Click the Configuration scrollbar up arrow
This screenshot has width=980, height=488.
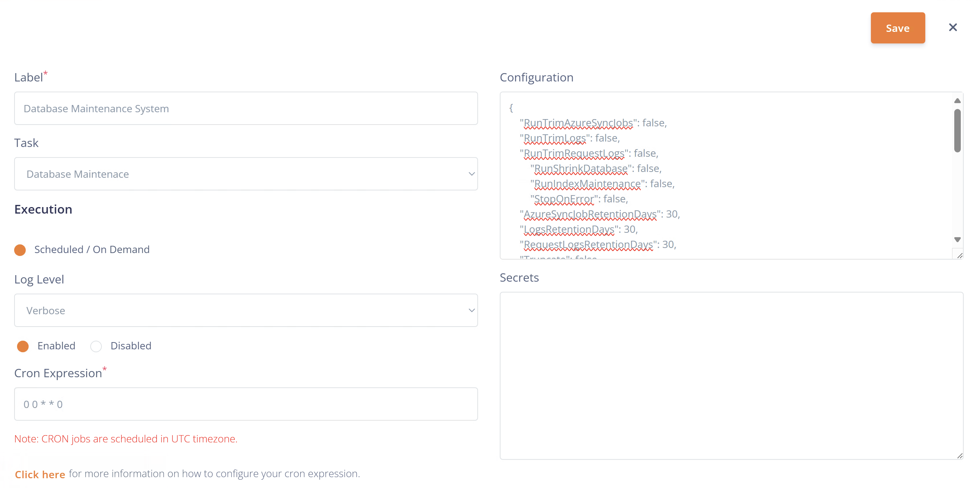(x=957, y=101)
